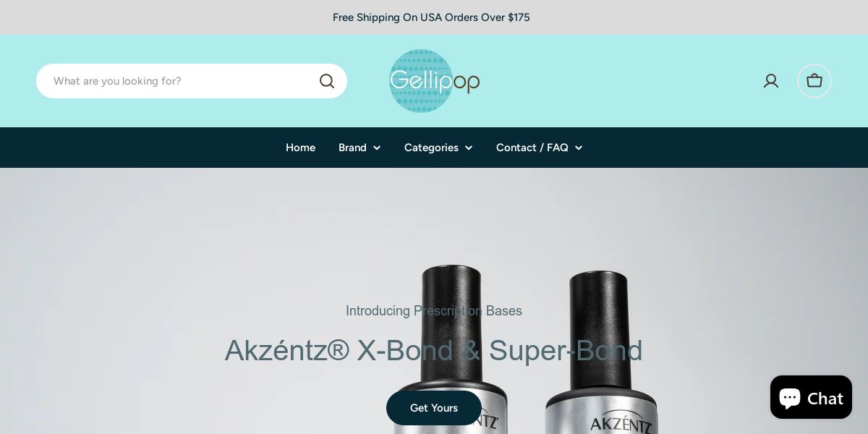Expand the Categories dropdown chevron
868x434 pixels.
pyautogui.click(x=469, y=148)
